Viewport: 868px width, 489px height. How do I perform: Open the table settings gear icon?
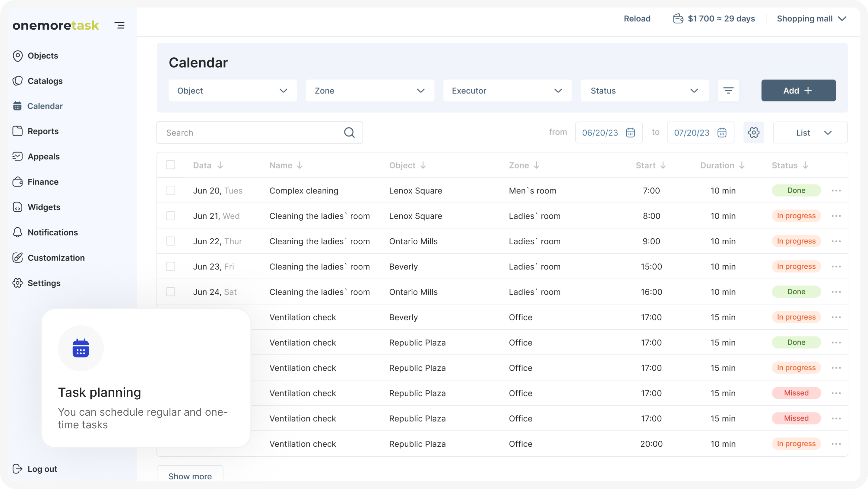coord(753,133)
